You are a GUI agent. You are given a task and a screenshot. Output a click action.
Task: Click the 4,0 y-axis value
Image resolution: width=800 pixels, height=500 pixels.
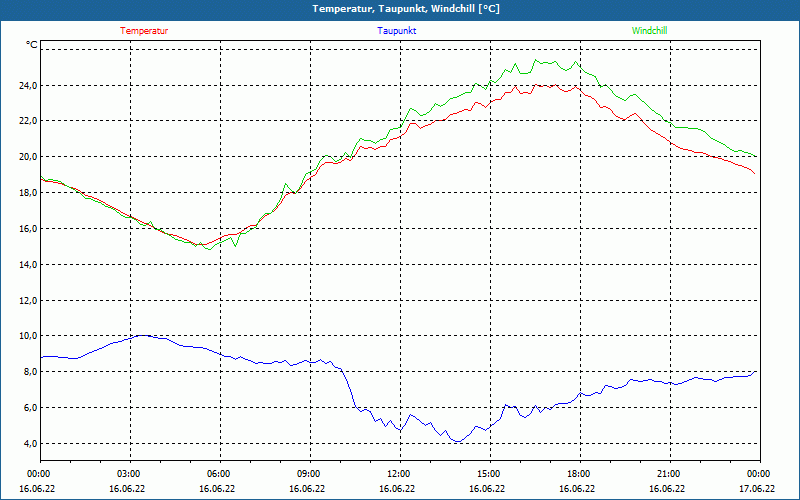[x=30, y=443]
